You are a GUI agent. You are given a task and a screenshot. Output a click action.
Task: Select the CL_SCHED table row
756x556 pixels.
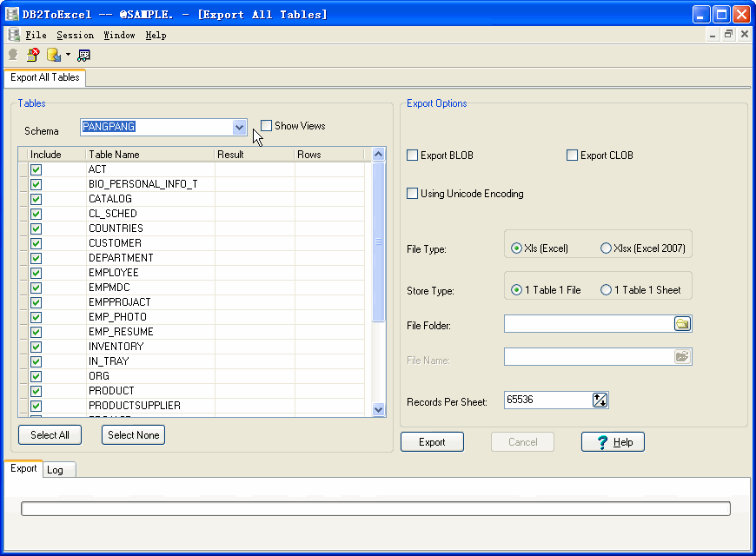click(x=191, y=214)
